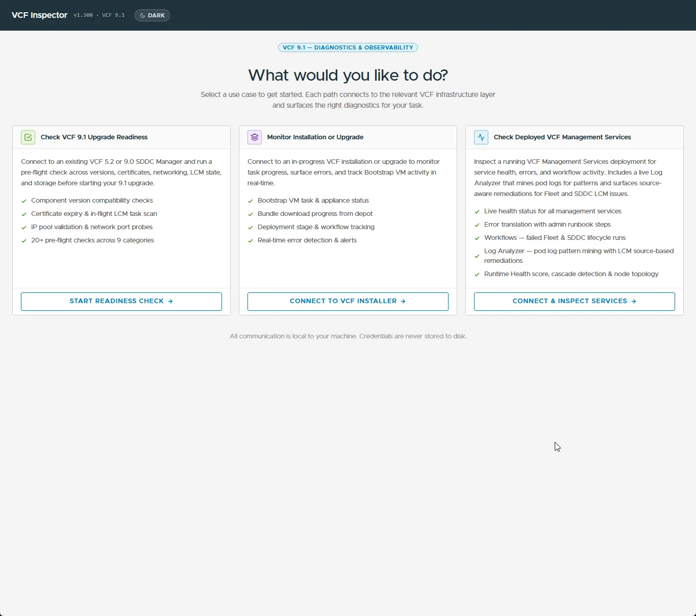Click checkmark beside 'Component version compatibility checks'
Image resolution: width=696 pixels, height=616 pixels.
(24, 201)
